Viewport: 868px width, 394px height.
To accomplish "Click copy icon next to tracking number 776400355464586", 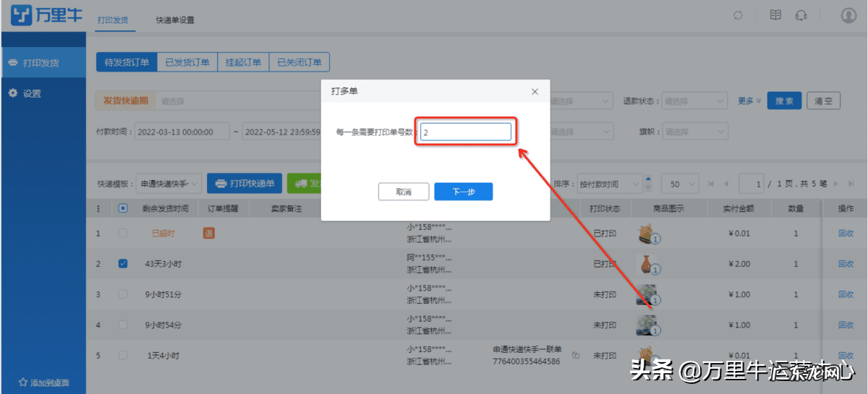I will (575, 356).
